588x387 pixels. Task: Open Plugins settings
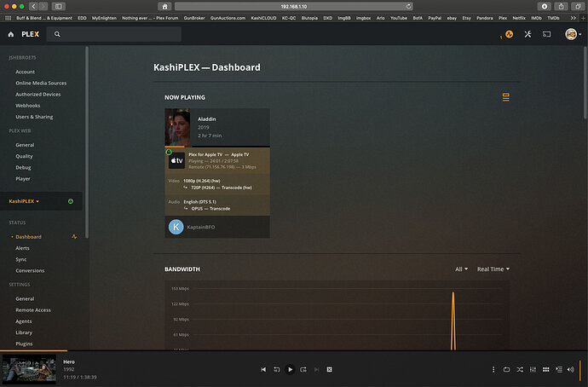pos(24,344)
